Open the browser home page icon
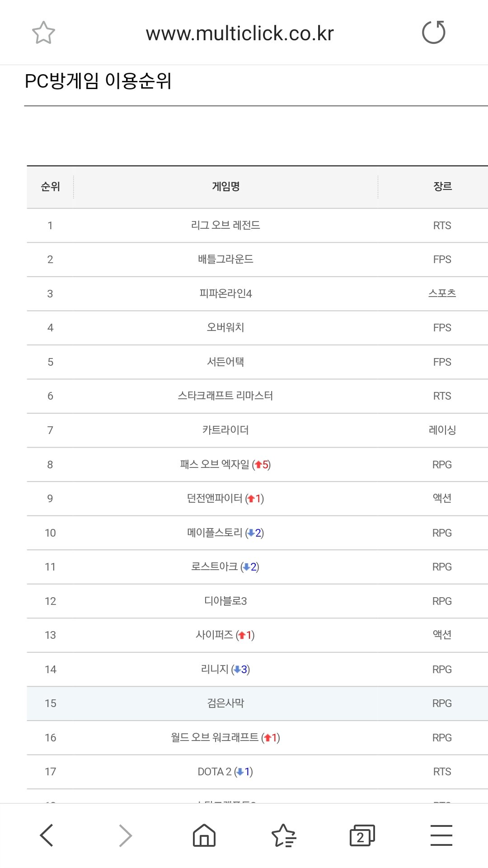Viewport: 488px width, 868px height. point(204,835)
